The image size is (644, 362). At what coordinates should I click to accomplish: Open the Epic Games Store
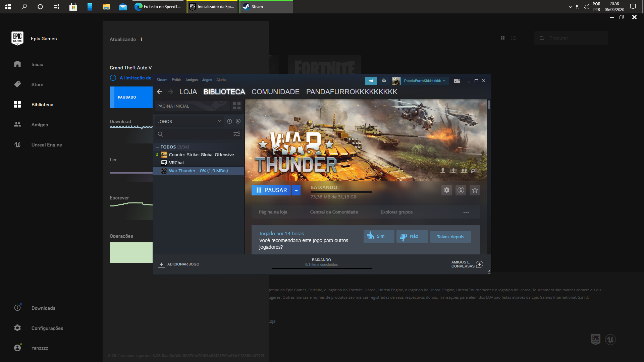(x=37, y=84)
